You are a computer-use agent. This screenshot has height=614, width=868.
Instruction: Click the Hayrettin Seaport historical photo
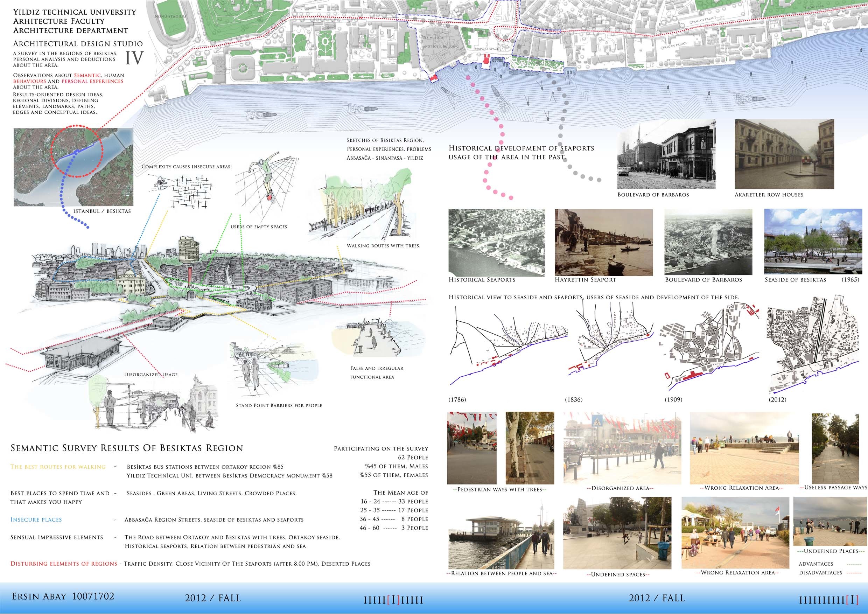[604, 242]
